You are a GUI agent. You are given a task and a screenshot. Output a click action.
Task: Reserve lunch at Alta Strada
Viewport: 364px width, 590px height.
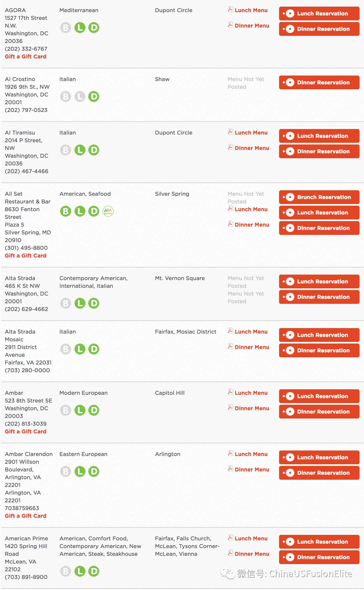click(x=319, y=281)
